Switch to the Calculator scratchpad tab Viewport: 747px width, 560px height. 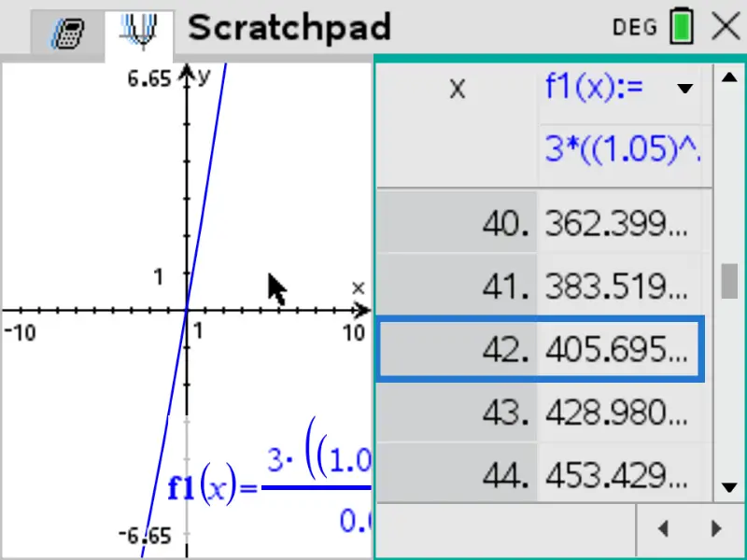[x=66, y=33]
